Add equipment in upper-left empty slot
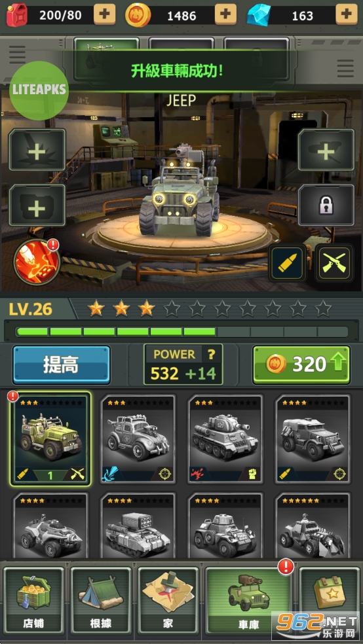The image size is (363, 644). click(37, 150)
